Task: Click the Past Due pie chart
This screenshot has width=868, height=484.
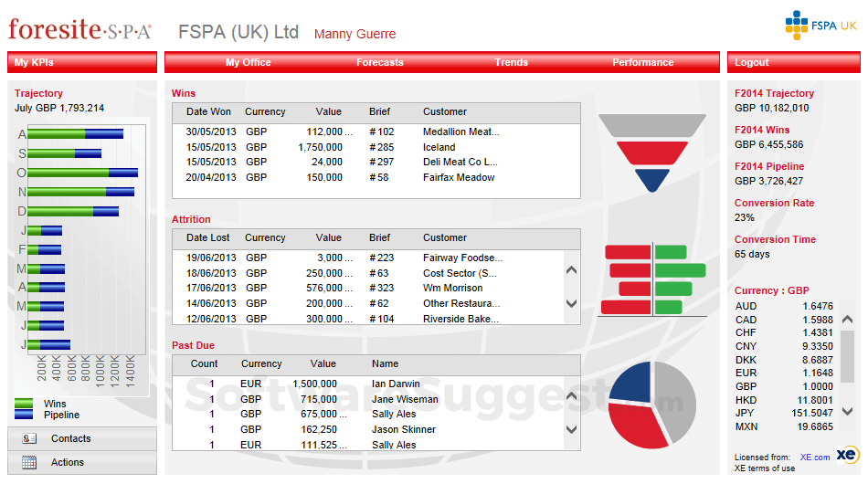Action: tap(651, 405)
